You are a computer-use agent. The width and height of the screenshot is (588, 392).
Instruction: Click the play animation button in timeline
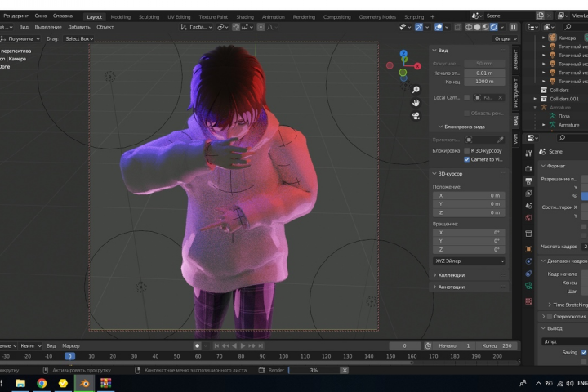243,345
